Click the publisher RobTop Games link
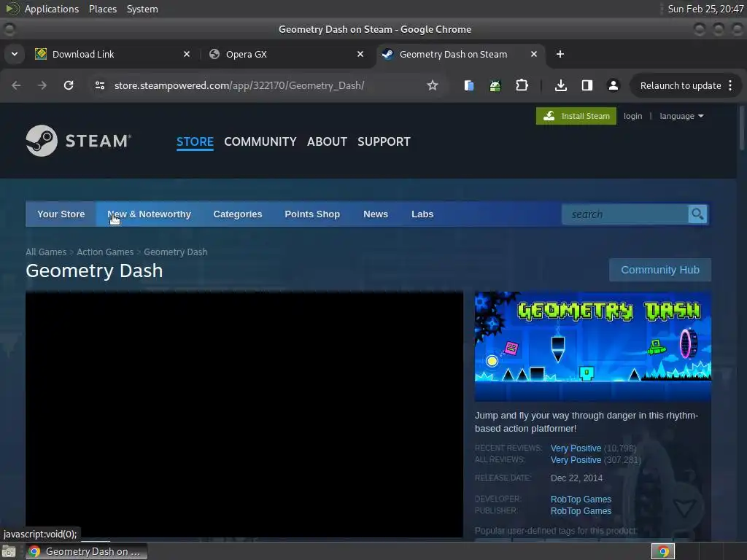 click(581, 511)
